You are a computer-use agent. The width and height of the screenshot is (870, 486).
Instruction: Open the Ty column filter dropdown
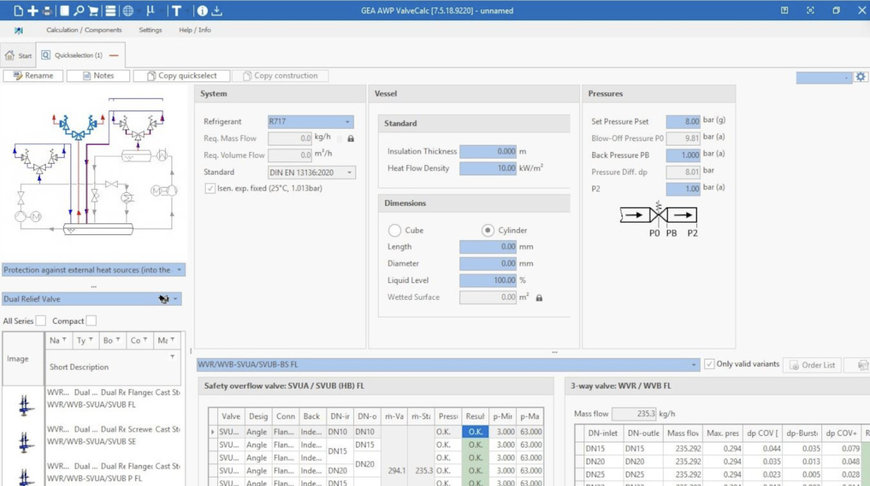(91, 339)
